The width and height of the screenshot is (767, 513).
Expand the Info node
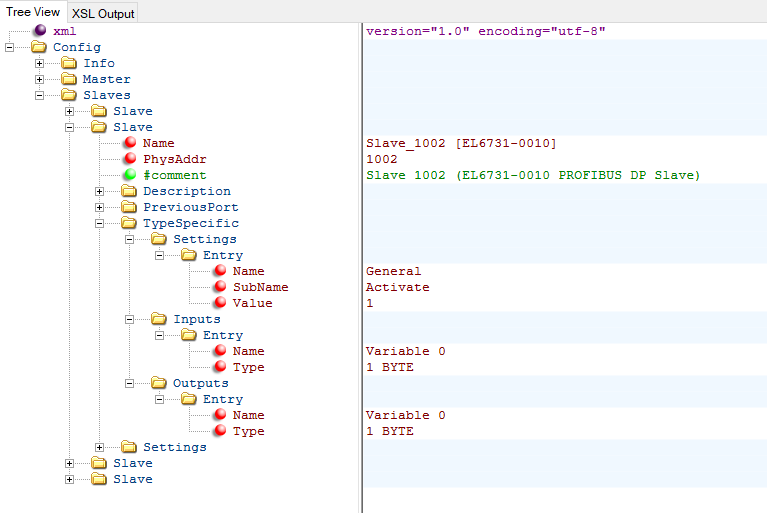(x=40, y=63)
